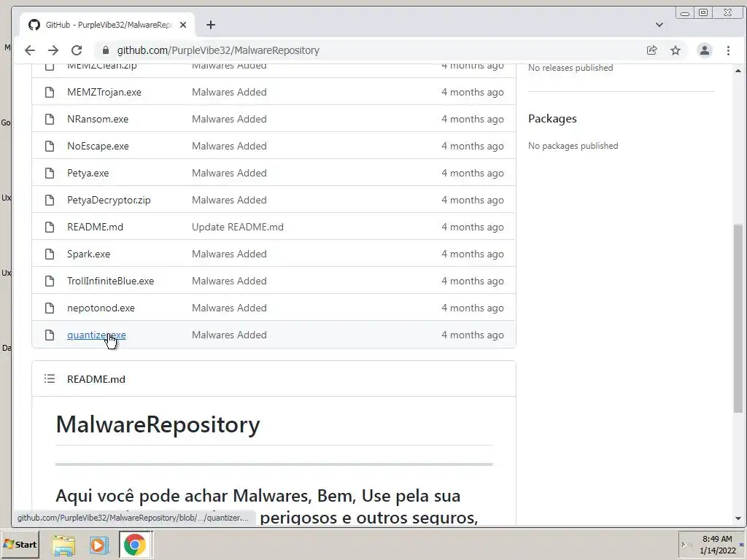Click the file icon beside NRansom.exe
Image resolution: width=747 pixels, height=560 pixels.
click(x=50, y=119)
